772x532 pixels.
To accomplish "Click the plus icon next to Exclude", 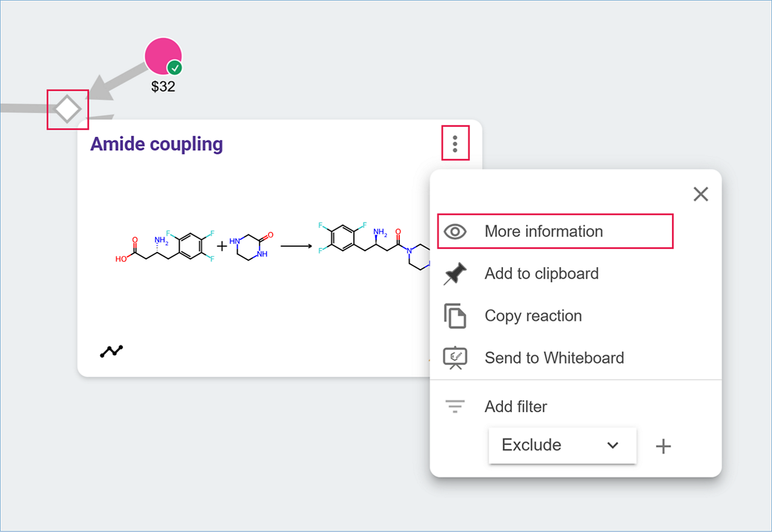I will coord(663,446).
